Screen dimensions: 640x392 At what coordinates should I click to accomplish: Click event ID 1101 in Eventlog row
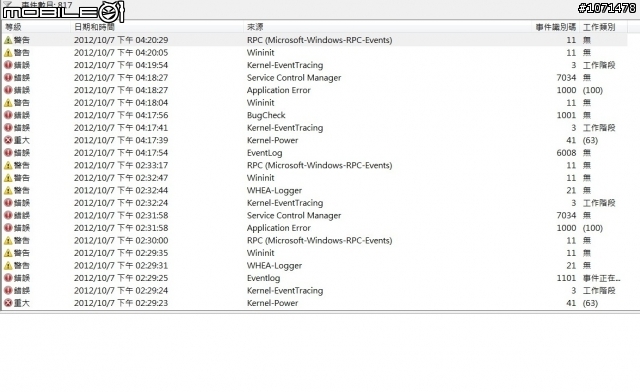(566, 278)
